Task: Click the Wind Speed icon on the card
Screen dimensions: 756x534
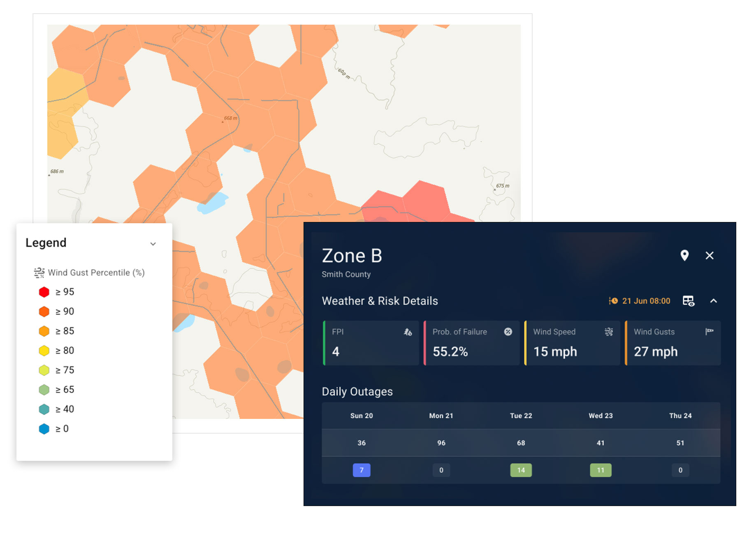Action: coord(609,332)
